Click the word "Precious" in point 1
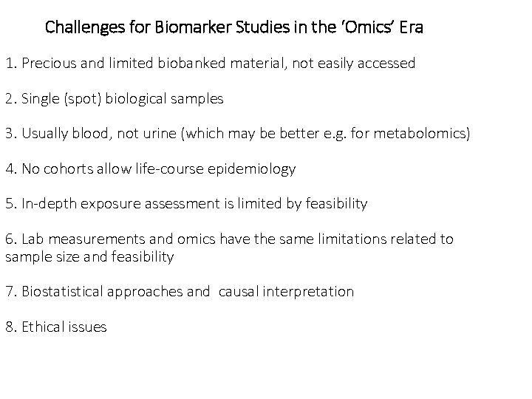Image resolution: width=532 pixels, height=399 pixels. click(47, 64)
